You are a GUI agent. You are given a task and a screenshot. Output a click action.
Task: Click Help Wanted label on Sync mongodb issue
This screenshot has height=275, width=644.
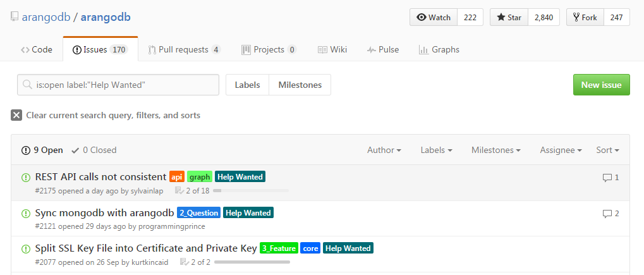pyautogui.click(x=248, y=212)
